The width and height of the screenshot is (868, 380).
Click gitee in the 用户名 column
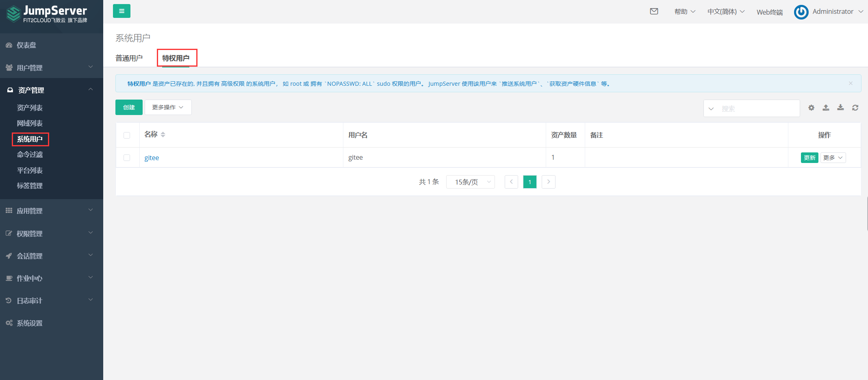click(x=356, y=157)
